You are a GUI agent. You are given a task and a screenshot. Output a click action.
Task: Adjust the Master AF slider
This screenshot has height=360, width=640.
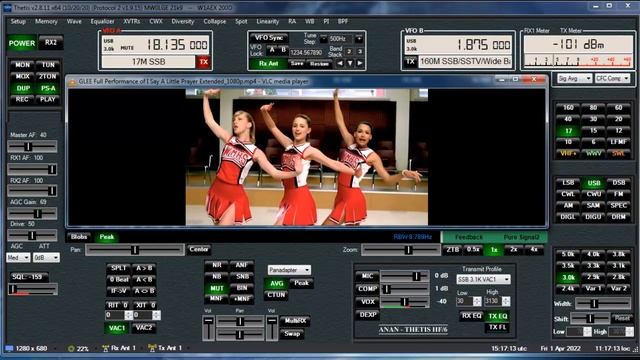click(32, 146)
